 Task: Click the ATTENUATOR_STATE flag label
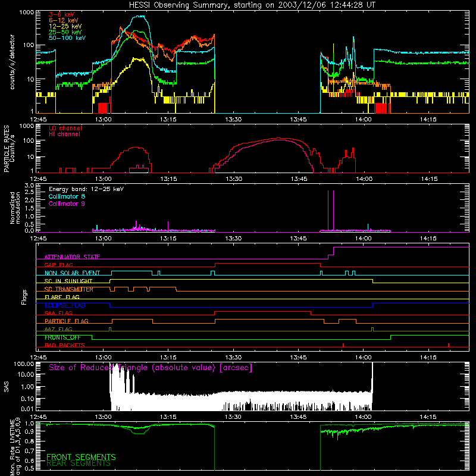[72, 257]
